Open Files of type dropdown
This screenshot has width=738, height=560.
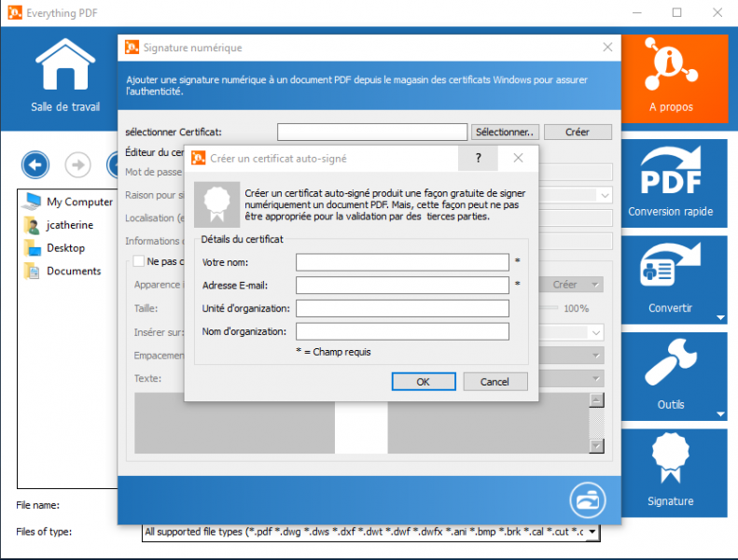click(592, 532)
